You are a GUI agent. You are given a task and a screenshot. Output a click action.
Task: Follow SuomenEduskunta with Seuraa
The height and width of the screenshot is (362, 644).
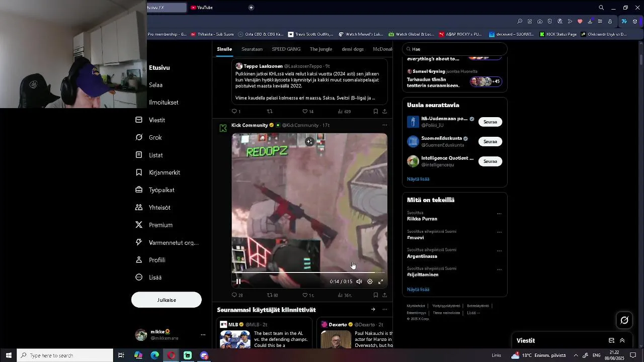[x=490, y=142]
